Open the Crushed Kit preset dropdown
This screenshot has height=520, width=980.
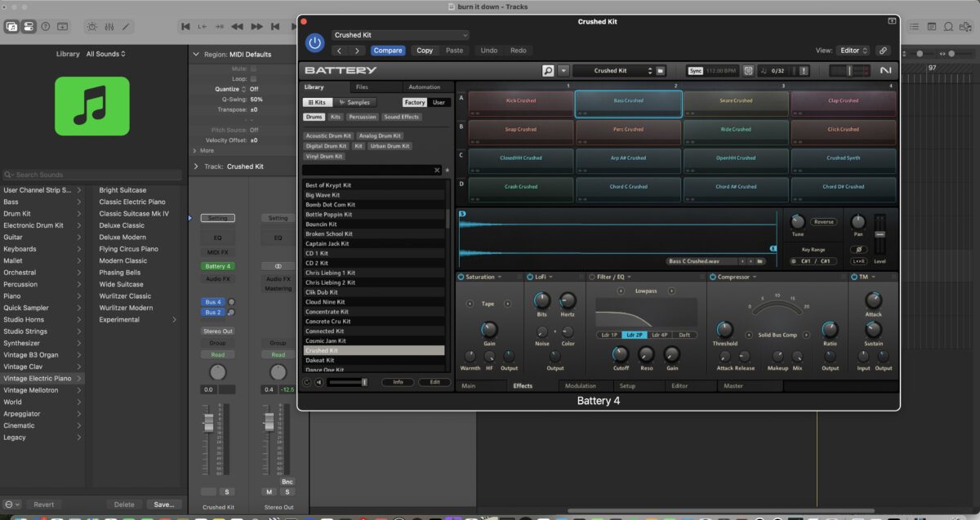tap(400, 35)
